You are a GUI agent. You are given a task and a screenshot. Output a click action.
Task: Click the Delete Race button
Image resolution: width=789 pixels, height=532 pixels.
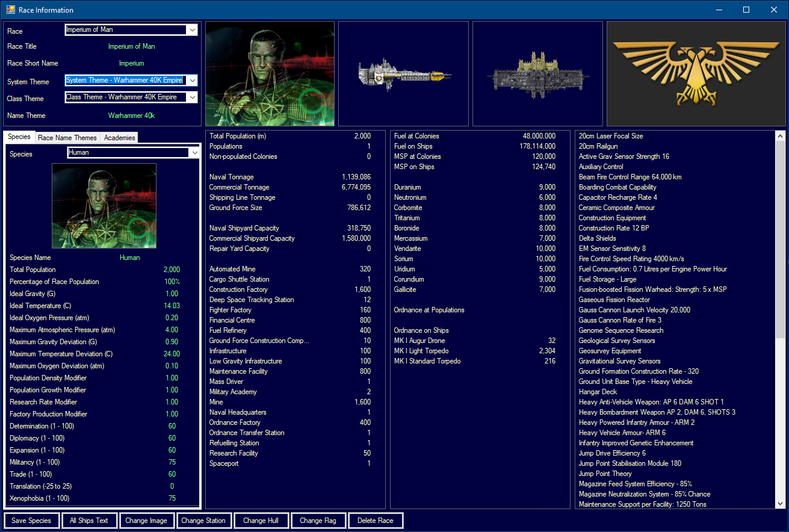[x=376, y=521]
